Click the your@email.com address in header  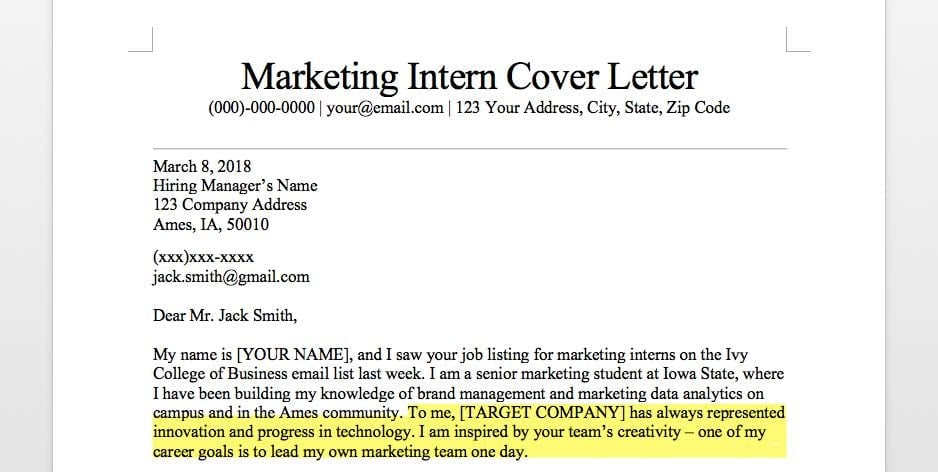point(384,108)
